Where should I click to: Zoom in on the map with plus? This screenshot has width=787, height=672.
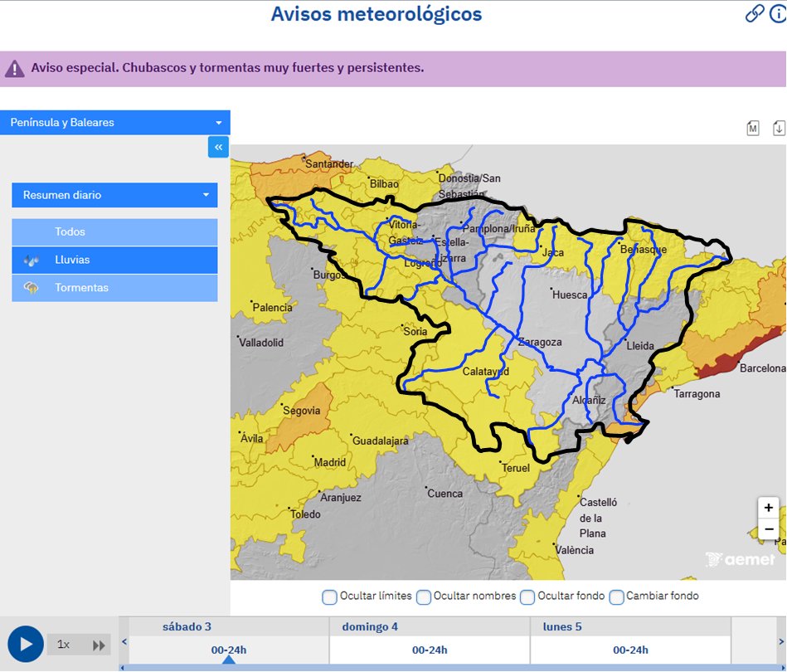point(769,508)
